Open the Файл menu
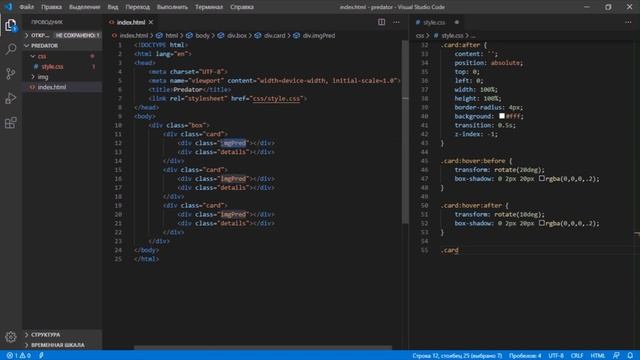This screenshot has width=640, height=360. 27,7
